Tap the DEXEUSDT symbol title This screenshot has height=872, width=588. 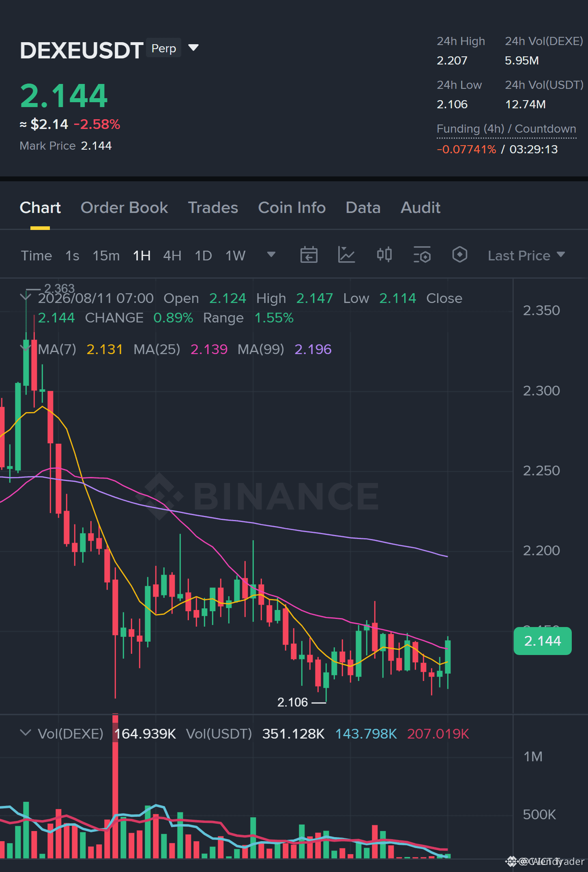coord(82,50)
